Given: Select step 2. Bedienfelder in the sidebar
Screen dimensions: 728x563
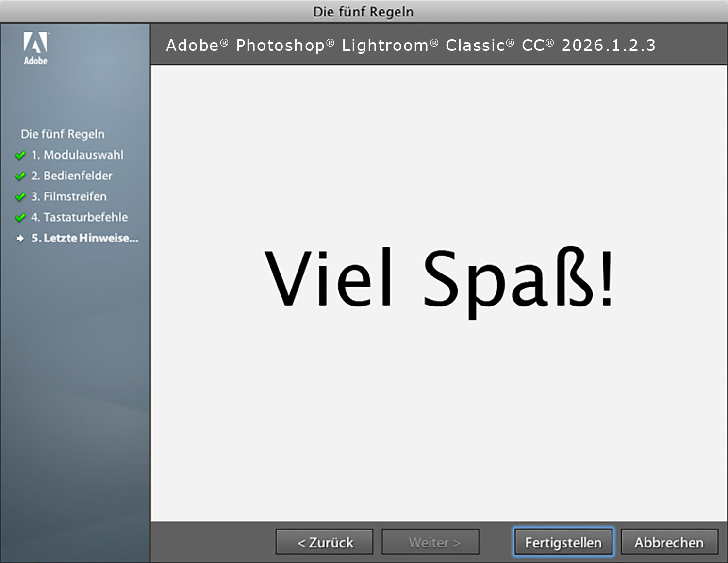Looking at the screenshot, I should [72, 176].
